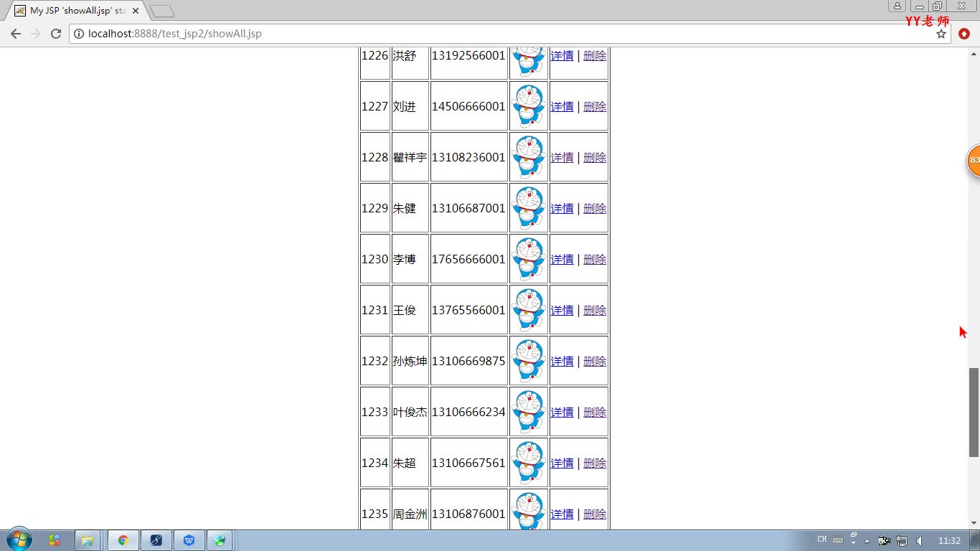Go back to the previous page
Image resolution: width=980 pixels, height=551 pixels.
[x=16, y=34]
